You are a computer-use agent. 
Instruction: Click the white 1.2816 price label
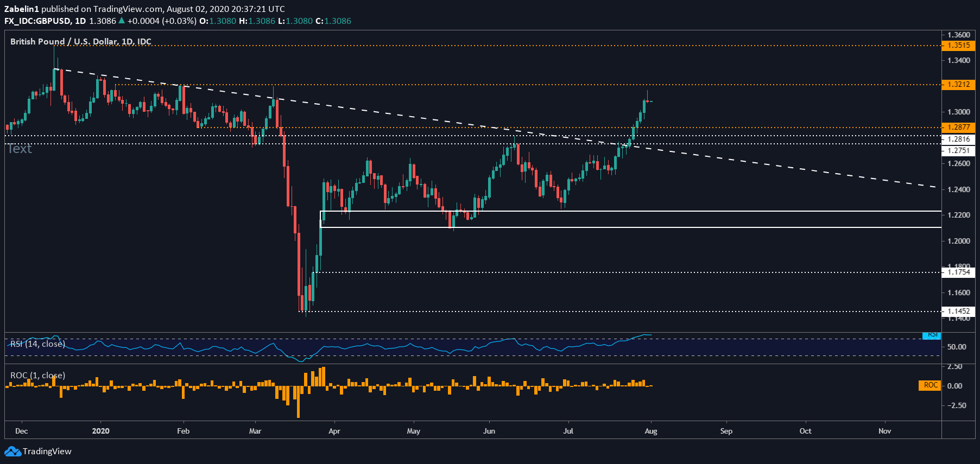[958, 139]
